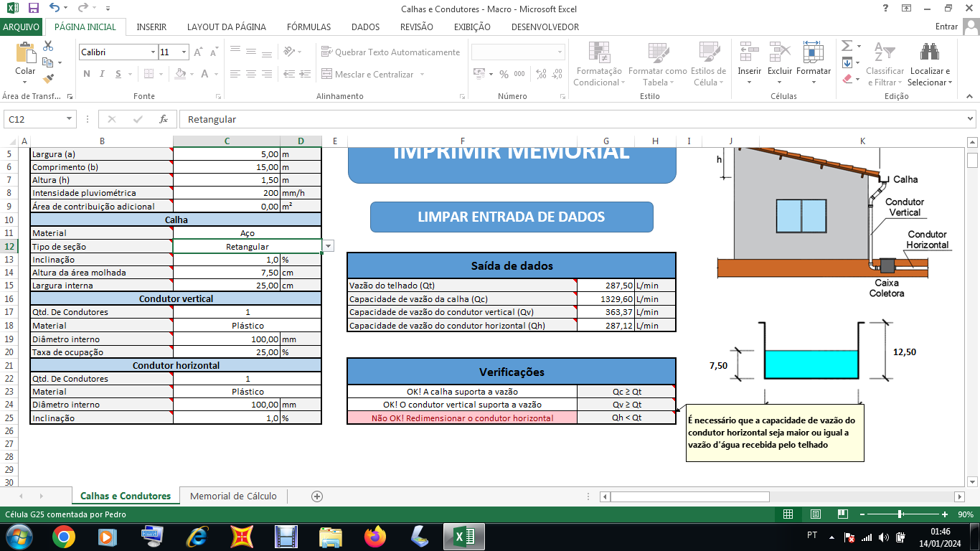Open the FÓRMULAS ribbon tab

(x=308, y=27)
